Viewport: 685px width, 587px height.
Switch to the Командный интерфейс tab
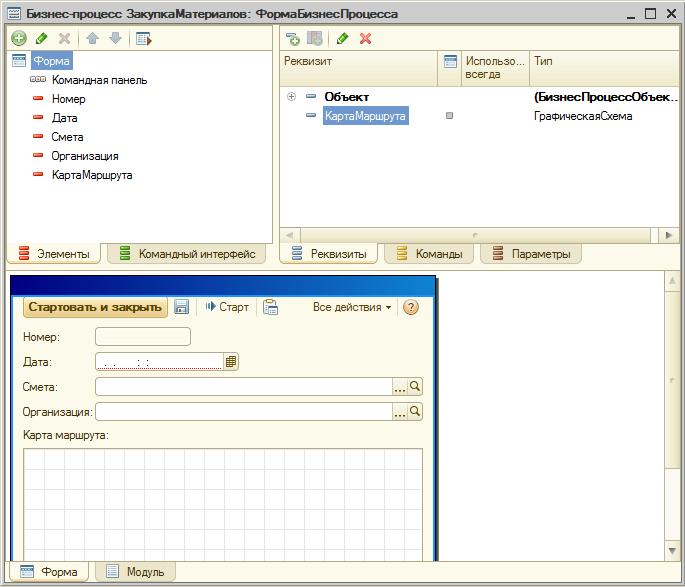point(187,254)
